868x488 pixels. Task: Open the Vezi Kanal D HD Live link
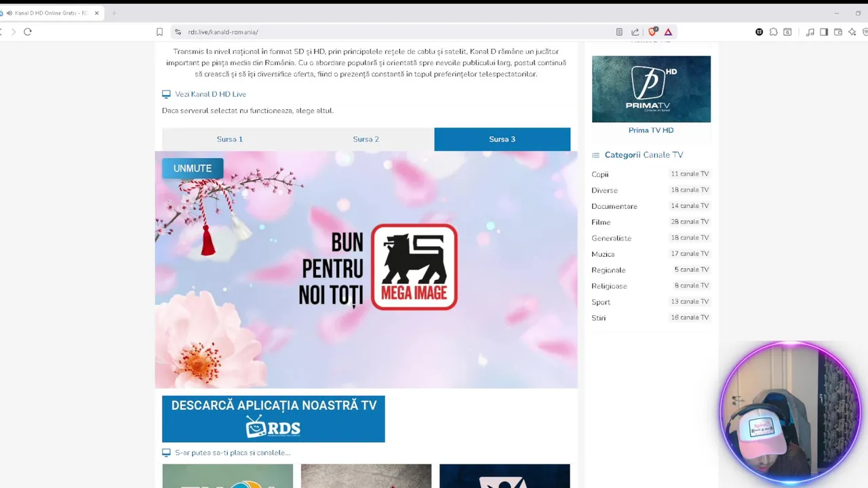click(x=210, y=94)
